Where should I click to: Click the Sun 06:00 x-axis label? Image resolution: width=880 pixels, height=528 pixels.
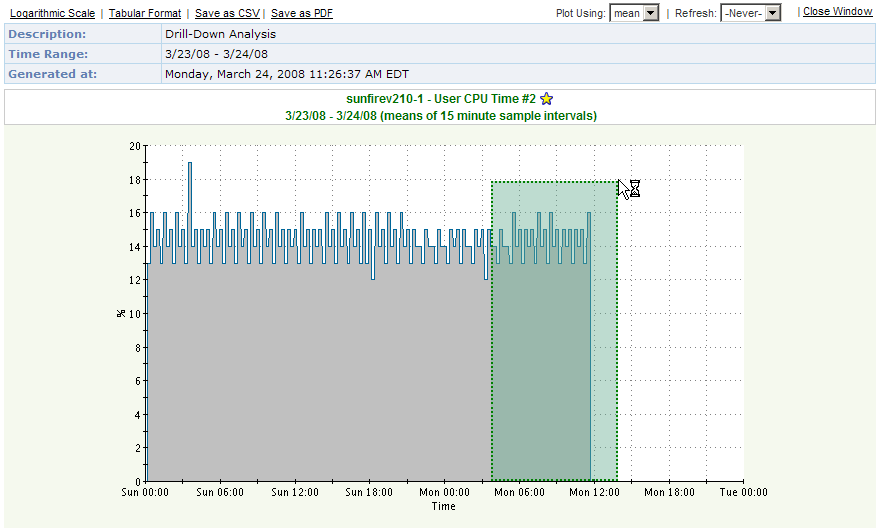tap(220, 492)
